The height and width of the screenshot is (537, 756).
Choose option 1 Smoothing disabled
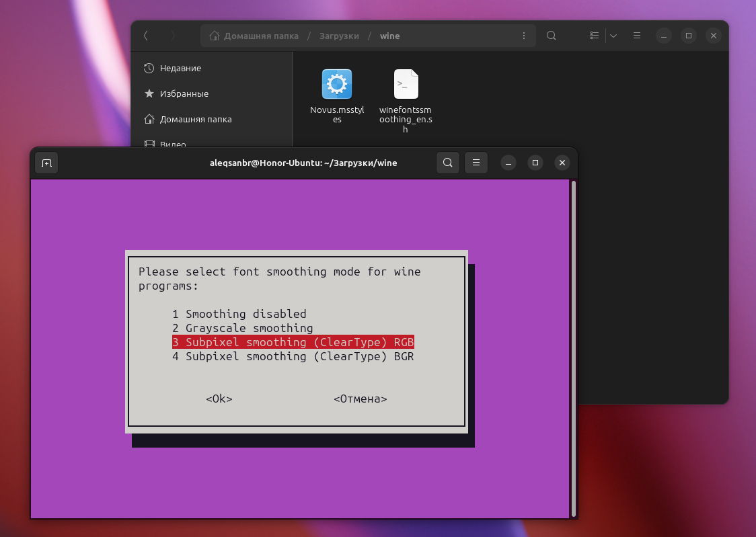click(x=239, y=314)
